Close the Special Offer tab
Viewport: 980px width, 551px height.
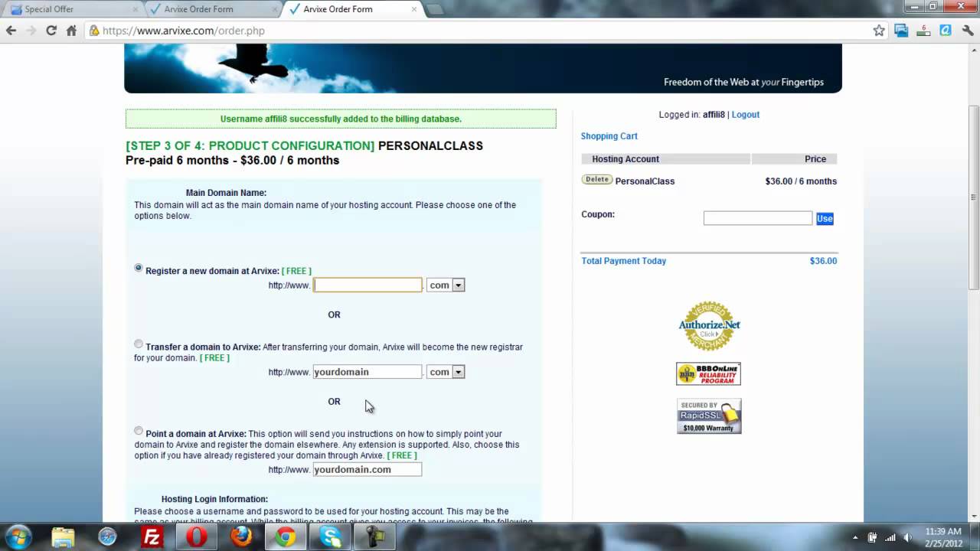click(x=136, y=9)
